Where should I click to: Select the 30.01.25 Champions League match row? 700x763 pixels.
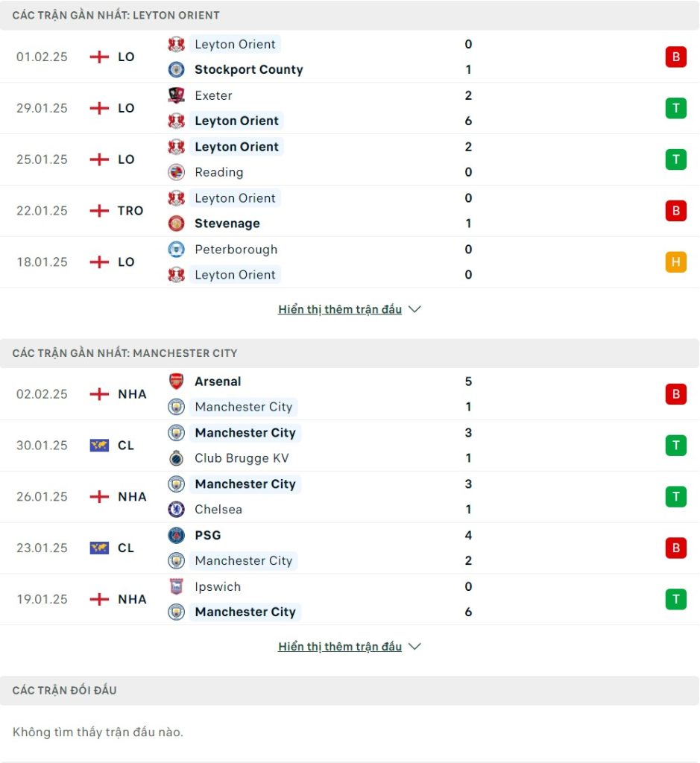[x=350, y=446]
